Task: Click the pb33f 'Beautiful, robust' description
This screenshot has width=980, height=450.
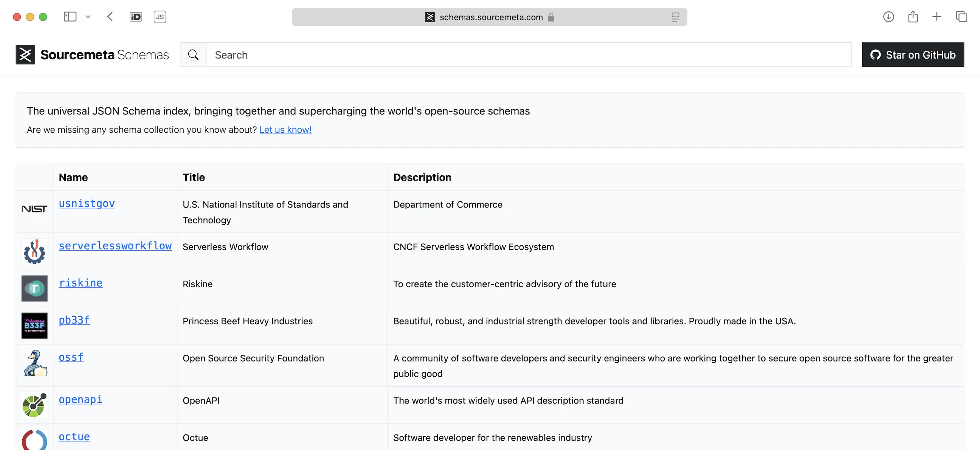Action: tap(594, 322)
